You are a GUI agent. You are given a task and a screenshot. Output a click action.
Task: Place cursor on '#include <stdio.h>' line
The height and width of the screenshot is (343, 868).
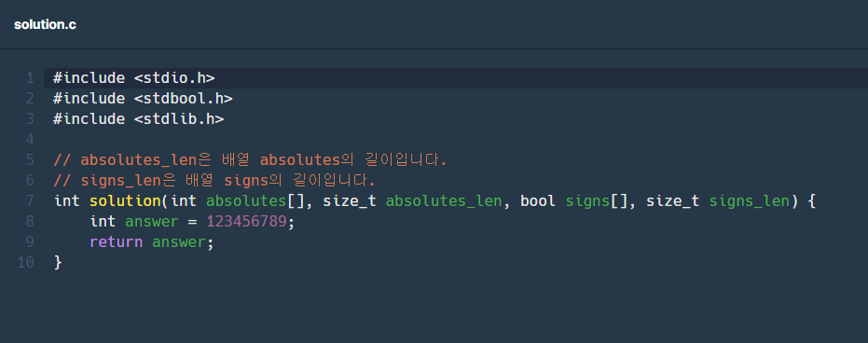[134, 78]
